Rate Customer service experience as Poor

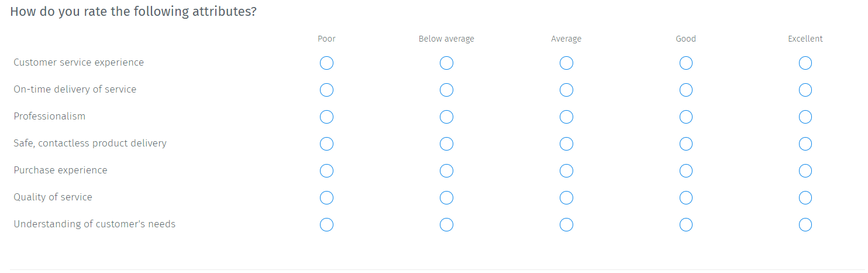click(x=327, y=63)
